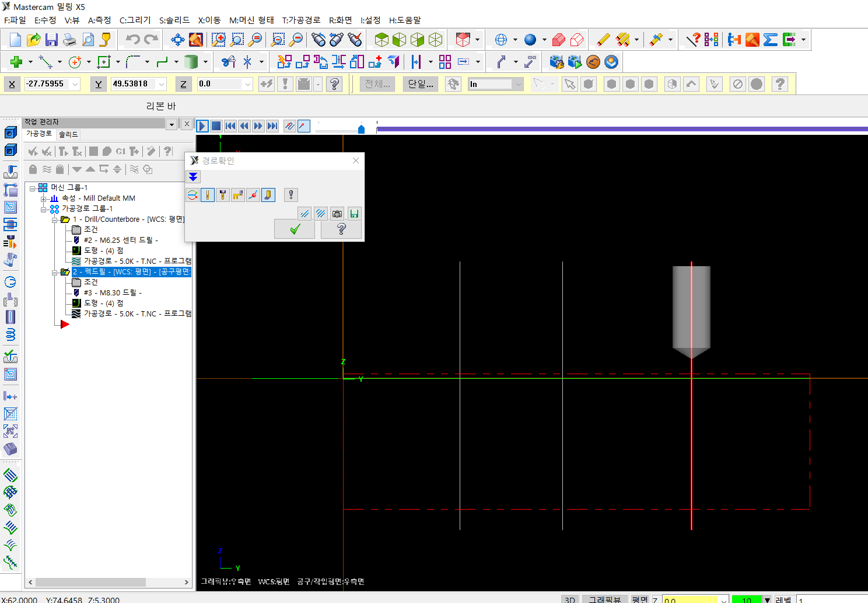This screenshot has width=868, height=603.
Task: Open the F:파일 menu
Action: (x=15, y=20)
